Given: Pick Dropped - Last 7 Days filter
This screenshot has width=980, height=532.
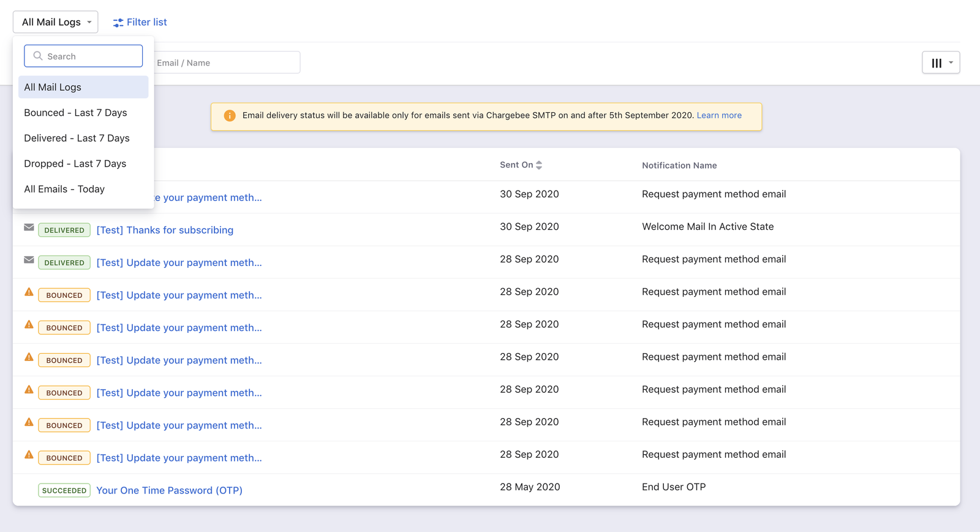Looking at the screenshot, I should click(75, 164).
